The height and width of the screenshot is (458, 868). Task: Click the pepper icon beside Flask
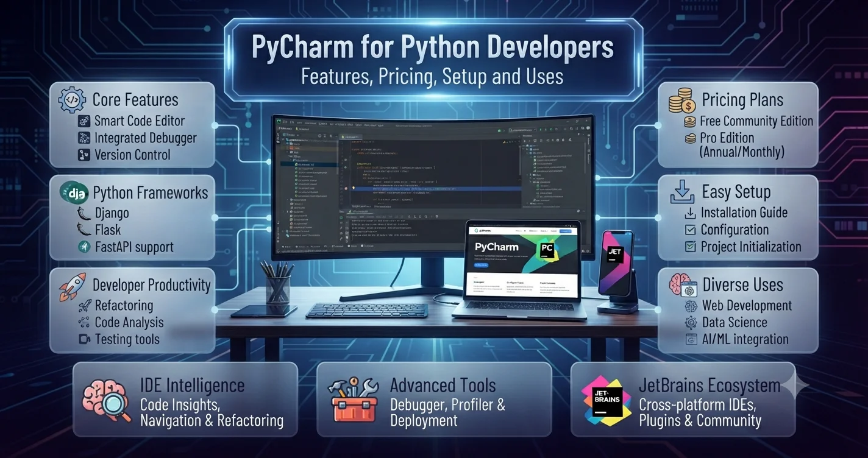coord(84,230)
